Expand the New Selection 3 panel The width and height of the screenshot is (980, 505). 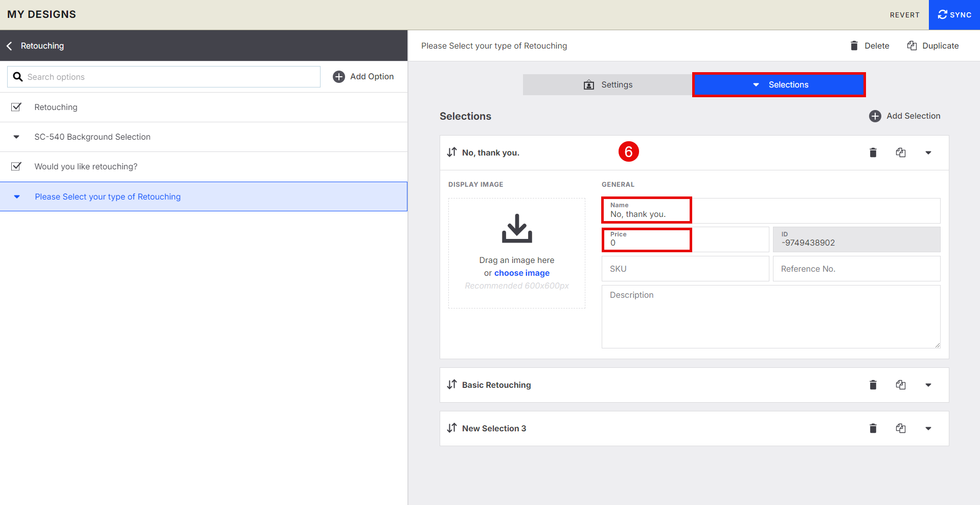coord(928,429)
